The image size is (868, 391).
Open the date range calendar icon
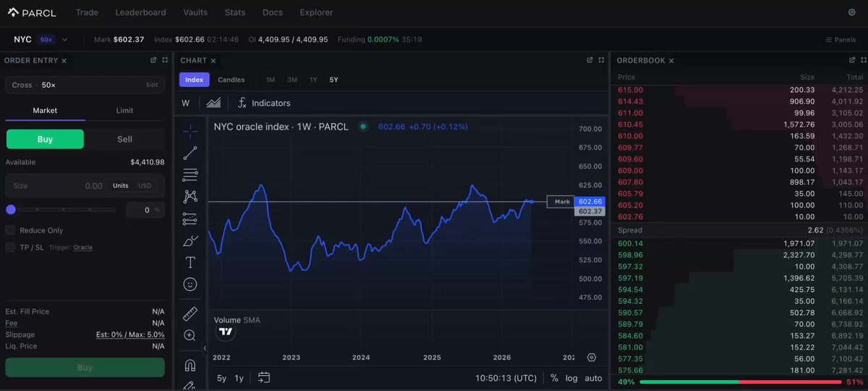coord(264,377)
